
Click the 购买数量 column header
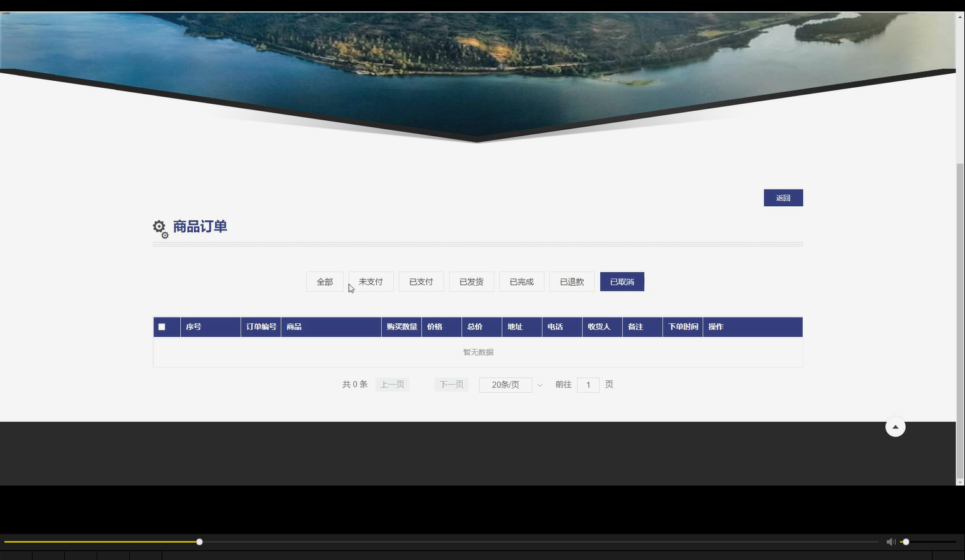tap(402, 327)
